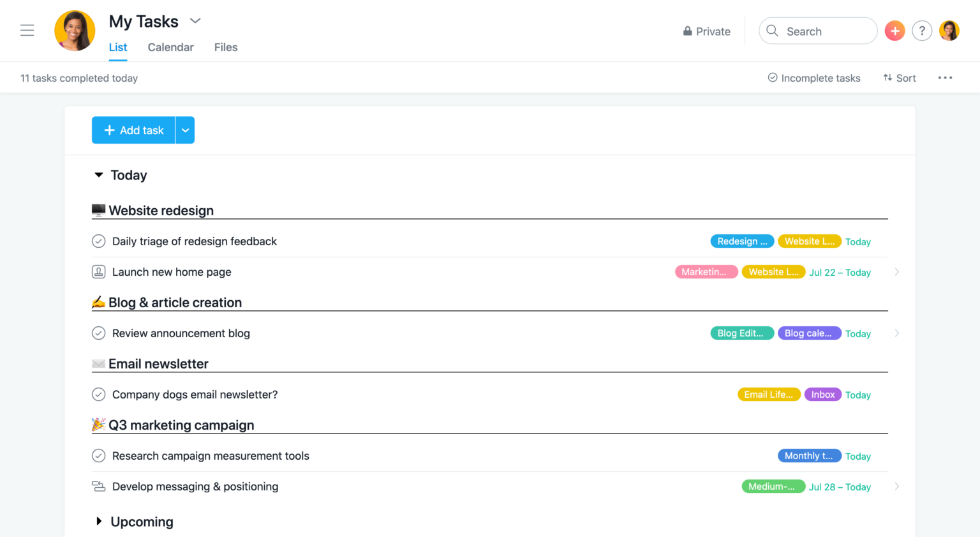Open the Add task dropdown arrow
This screenshot has height=537, width=980.
(x=185, y=130)
